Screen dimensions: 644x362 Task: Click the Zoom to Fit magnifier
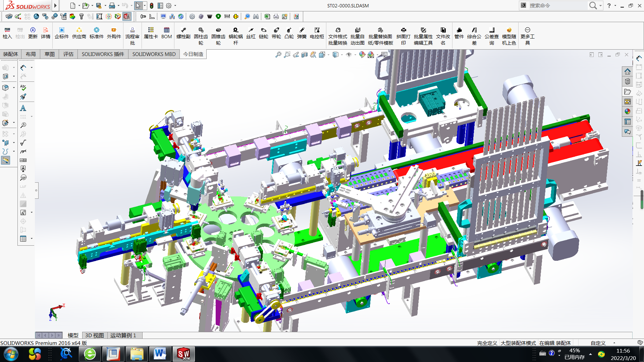[x=278, y=55]
